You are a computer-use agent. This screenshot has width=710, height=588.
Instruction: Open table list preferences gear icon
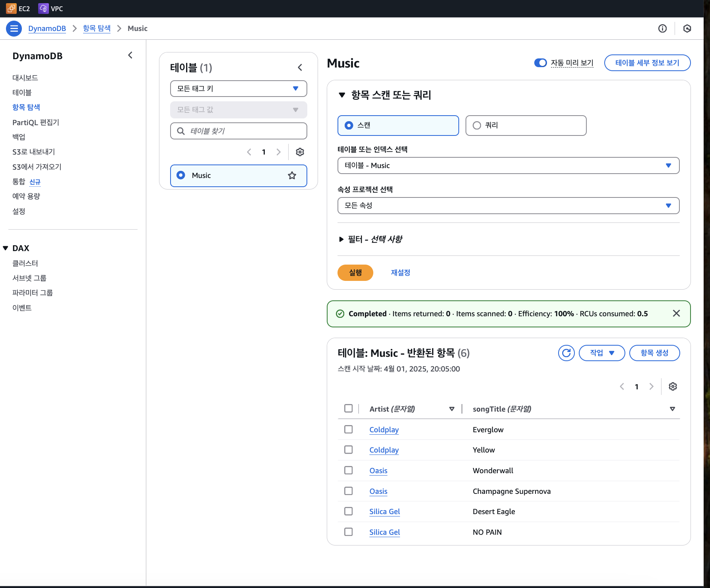tap(300, 152)
